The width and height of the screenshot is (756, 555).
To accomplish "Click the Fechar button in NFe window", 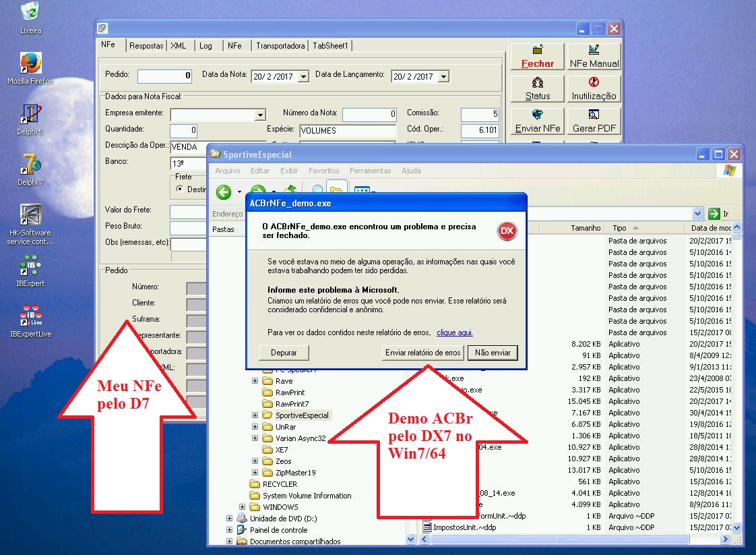I will click(537, 57).
